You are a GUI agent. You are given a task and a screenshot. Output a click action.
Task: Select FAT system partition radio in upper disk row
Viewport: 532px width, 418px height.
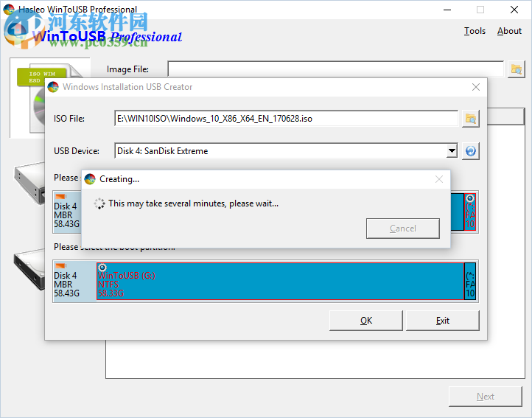click(470, 198)
